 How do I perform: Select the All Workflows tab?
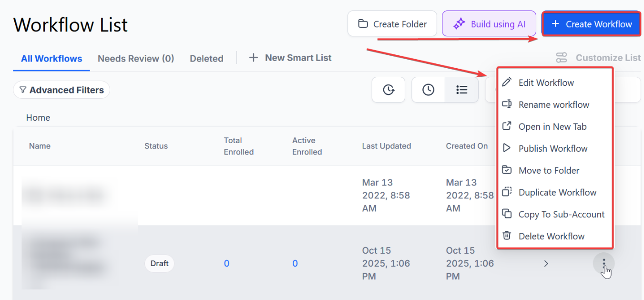click(51, 59)
